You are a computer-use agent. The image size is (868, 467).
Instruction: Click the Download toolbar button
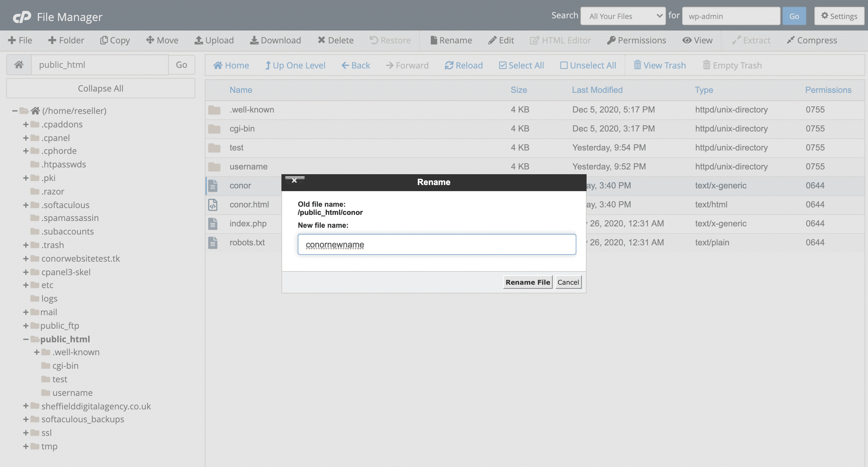[x=275, y=40]
